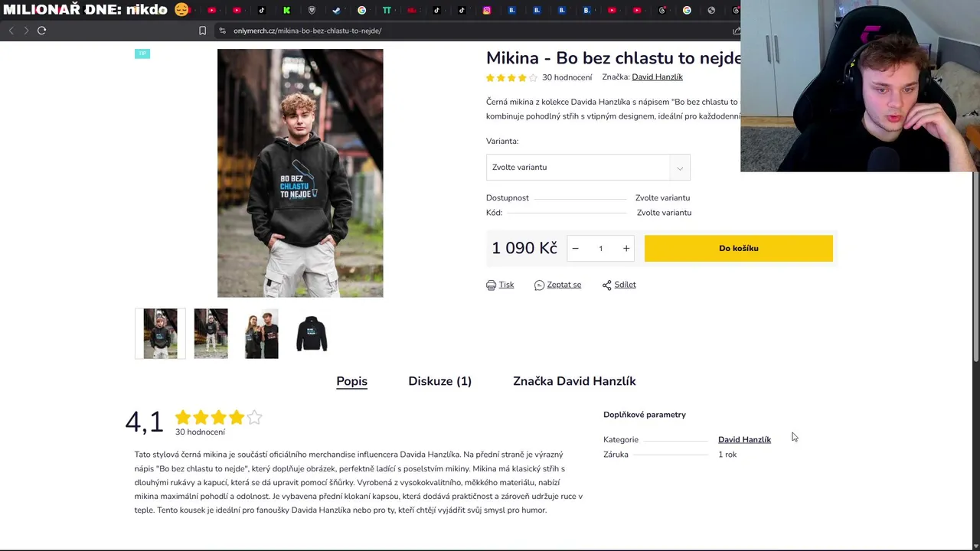Open the Zvolte variantu dropdown
Screen dimensions: 980x551
(588, 168)
